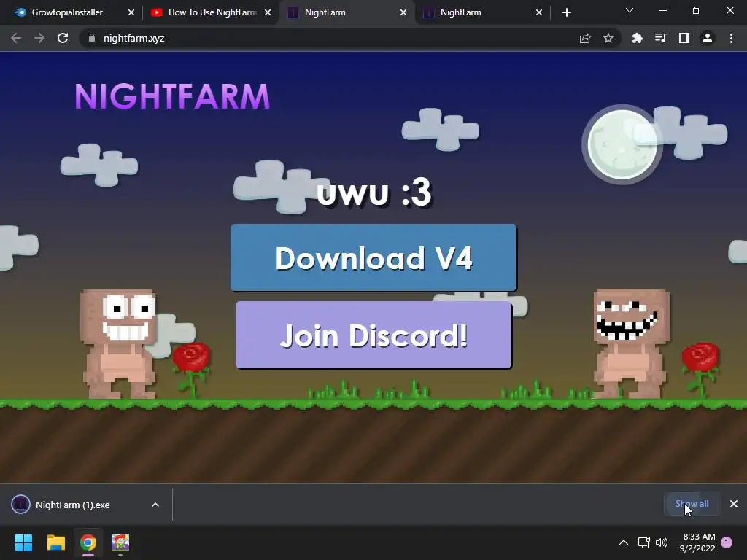Toggle the browser side panel
This screenshot has height=560, width=747.
click(x=684, y=38)
